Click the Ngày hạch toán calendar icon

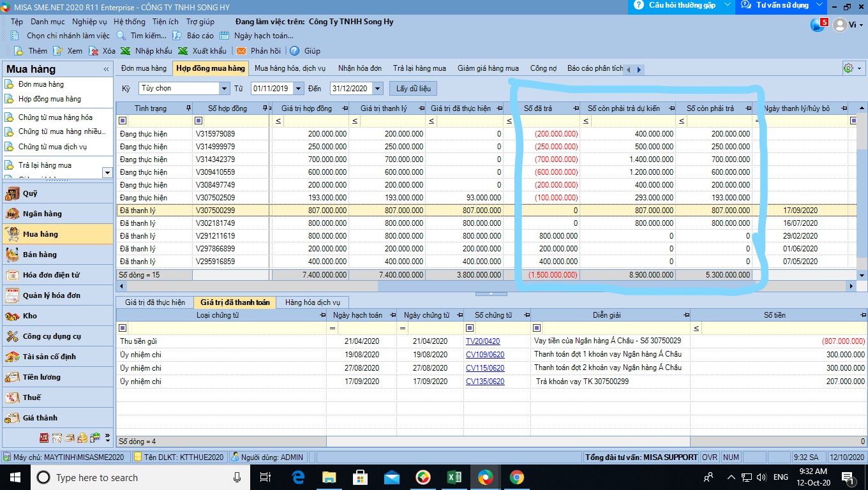[225, 36]
